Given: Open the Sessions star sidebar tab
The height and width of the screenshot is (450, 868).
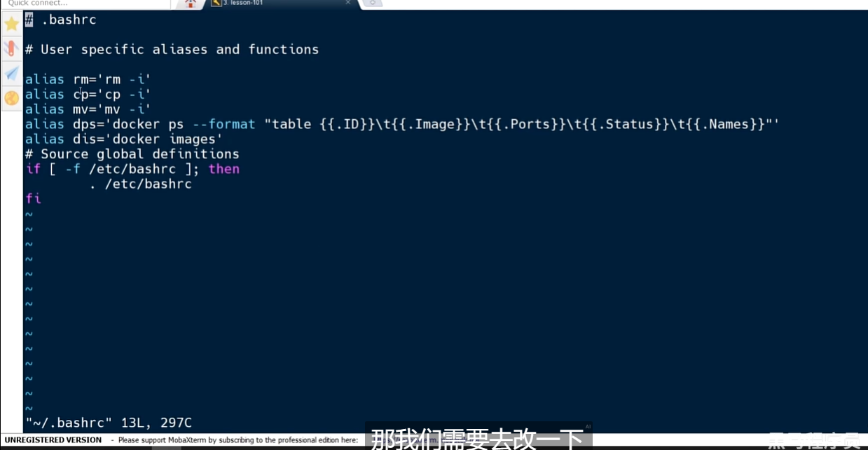Looking at the screenshot, I should click(11, 24).
